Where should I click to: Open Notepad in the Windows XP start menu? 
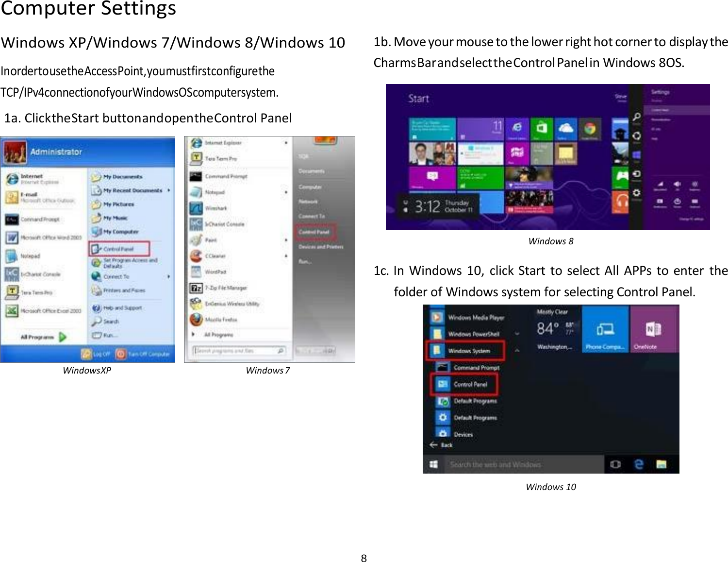23,256
